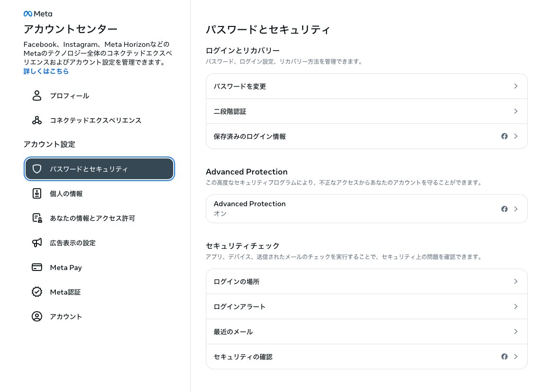Click the ログインの場所 row label
The image size is (540, 392).
point(236,282)
